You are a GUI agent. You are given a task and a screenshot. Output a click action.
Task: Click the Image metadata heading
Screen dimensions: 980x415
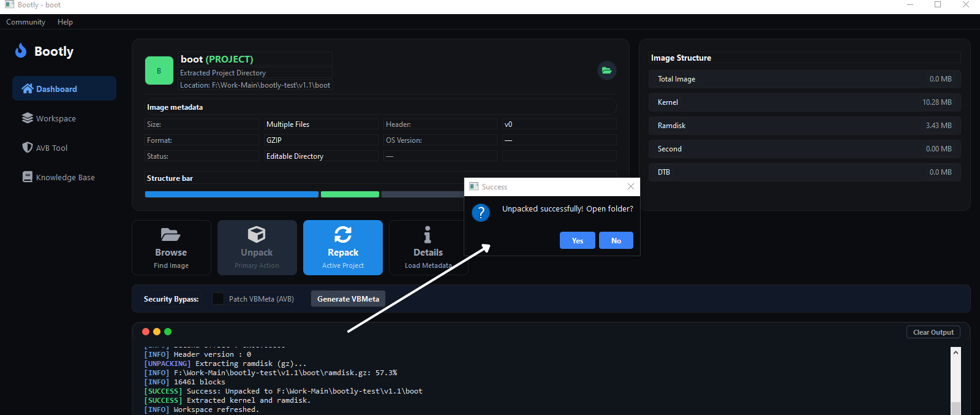point(175,107)
